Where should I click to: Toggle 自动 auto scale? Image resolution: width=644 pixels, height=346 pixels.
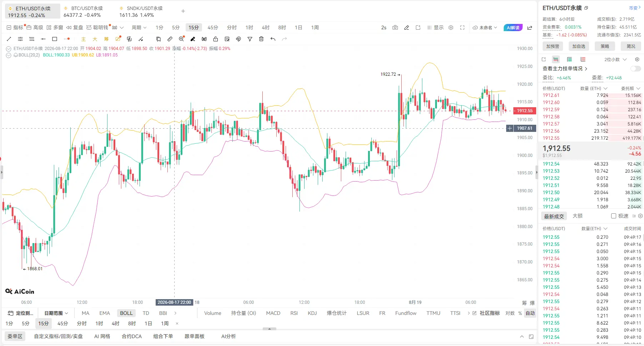(x=530, y=313)
